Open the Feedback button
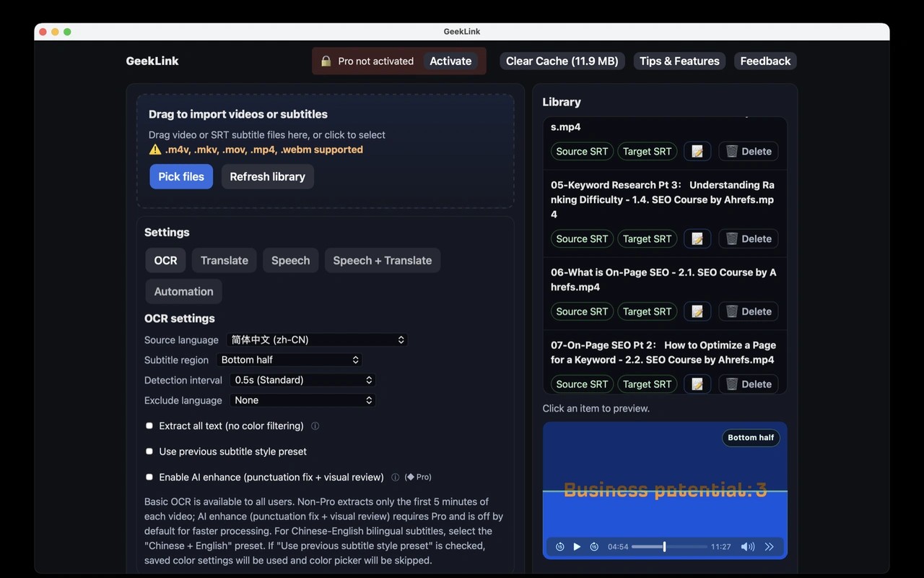 (x=765, y=61)
